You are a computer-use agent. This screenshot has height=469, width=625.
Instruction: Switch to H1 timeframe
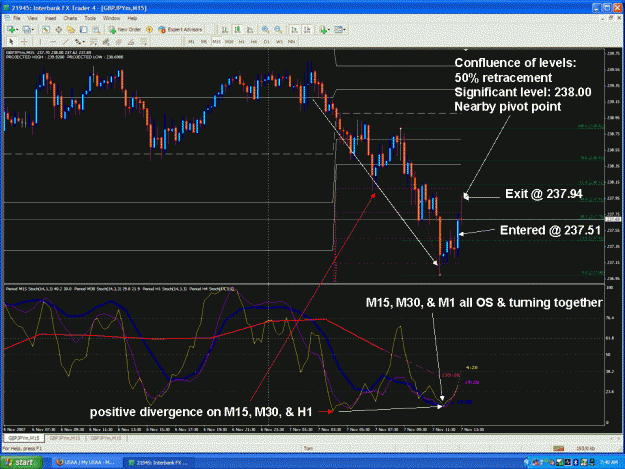point(242,41)
